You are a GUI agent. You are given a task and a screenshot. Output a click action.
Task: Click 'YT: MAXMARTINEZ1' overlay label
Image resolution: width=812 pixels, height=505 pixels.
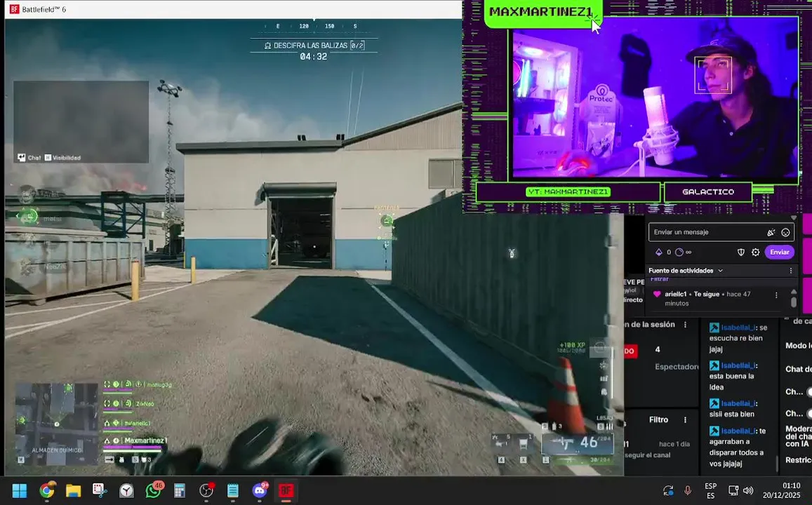click(x=568, y=192)
